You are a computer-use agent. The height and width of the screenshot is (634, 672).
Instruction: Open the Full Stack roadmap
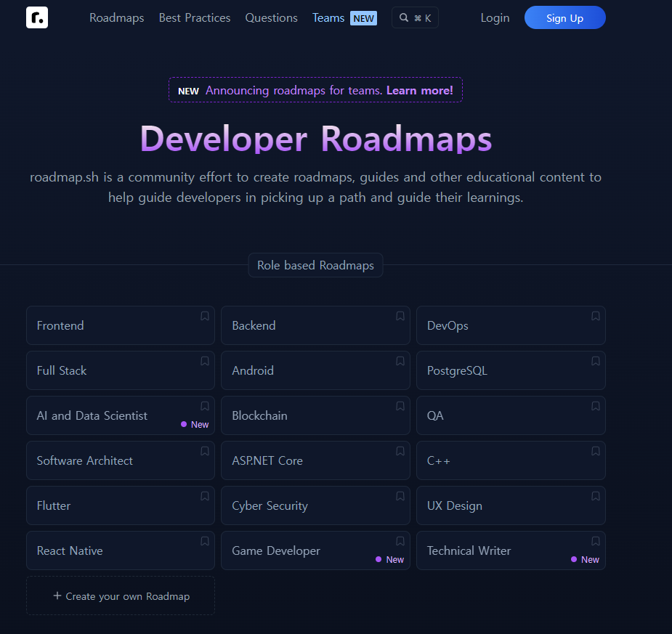tap(121, 370)
